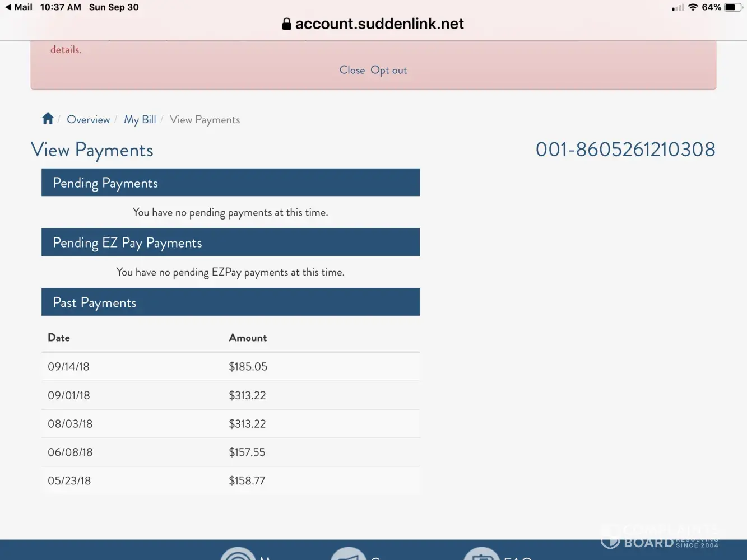Close the pink notification banner
The width and height of the screenshot is (747, 560).
point(352,70)
